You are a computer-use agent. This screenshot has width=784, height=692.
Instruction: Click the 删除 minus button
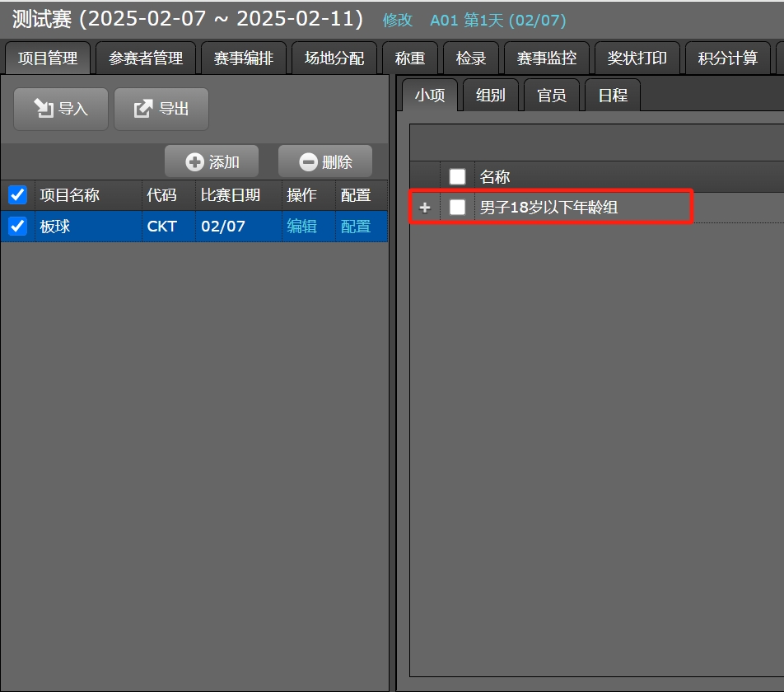coord(324,162)
